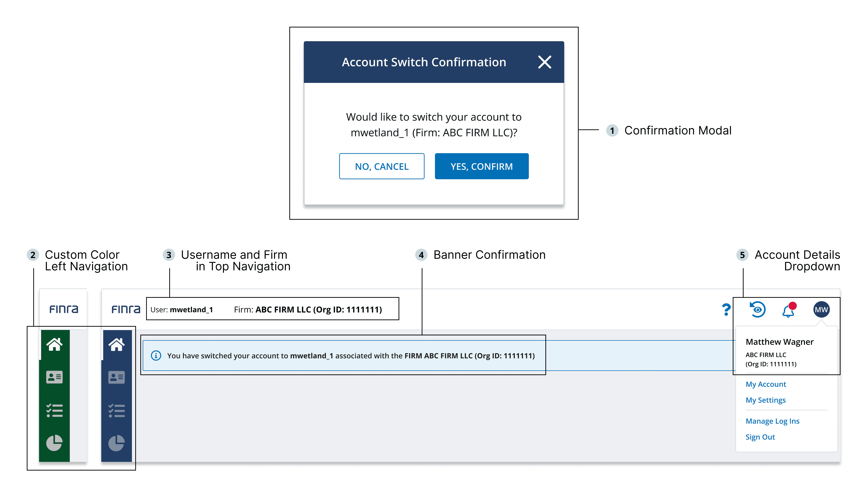The width and height of the screenshot is (868, 498).
Task: Click home icon in green left navigation
Action: [x=54, y=344]
